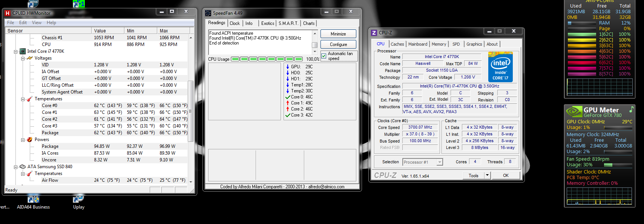Collapse the Intel Core i7 4770K tree node
The image size is (644, 224).
[x=16, y=51]
